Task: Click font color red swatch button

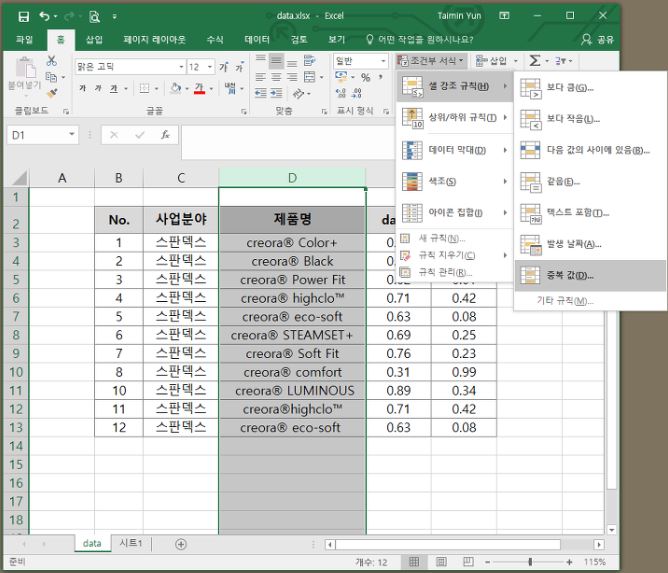Action: [x=199, y=88]
